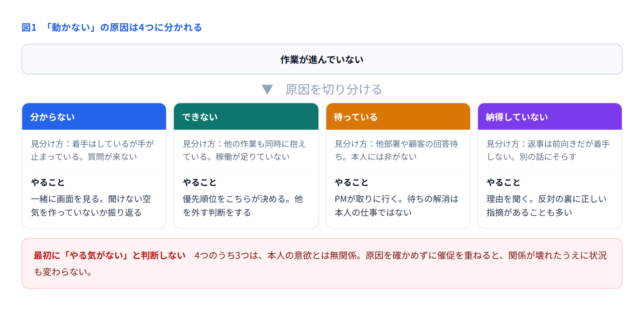
Task: Select the green できない card header
Action: pos(246,117)
